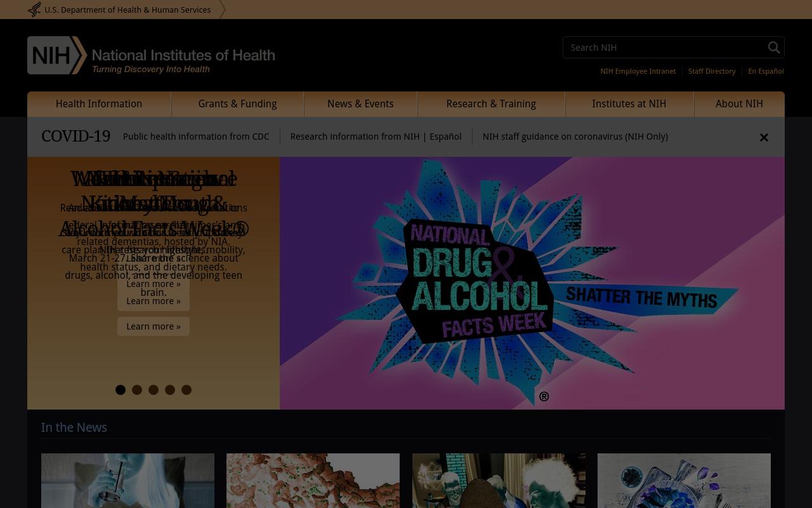Select the fourth carousel slide dot
Viewport: 812px width, 508px height.
click(170, 390)
